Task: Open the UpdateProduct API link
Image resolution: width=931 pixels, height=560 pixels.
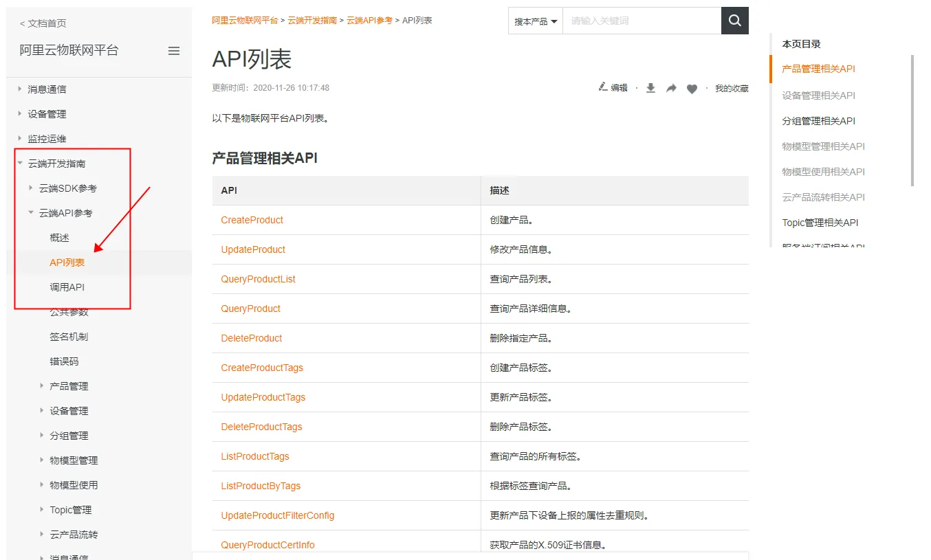Action: tap(253, 249)
